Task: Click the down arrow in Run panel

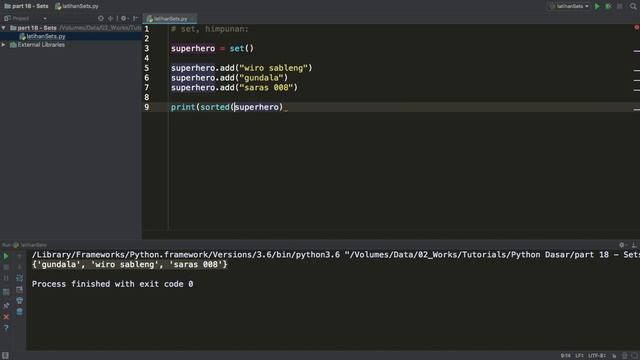Action: 19,267
